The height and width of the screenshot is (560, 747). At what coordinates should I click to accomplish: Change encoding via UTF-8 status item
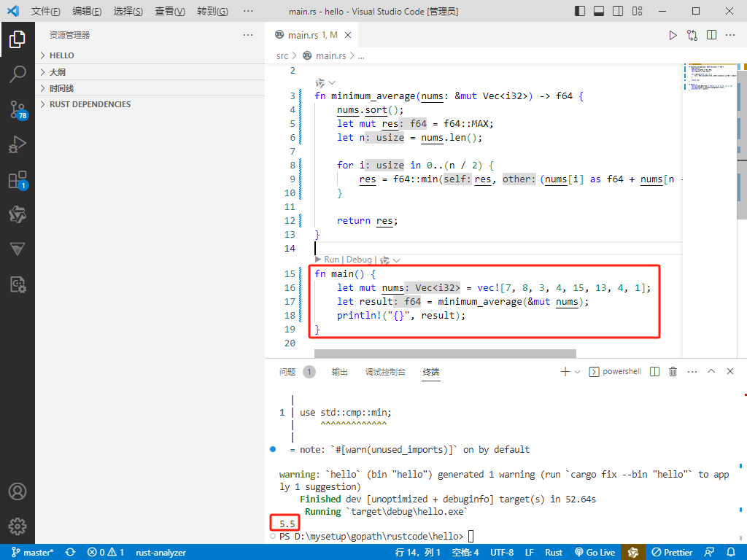[x=502, y=553]
